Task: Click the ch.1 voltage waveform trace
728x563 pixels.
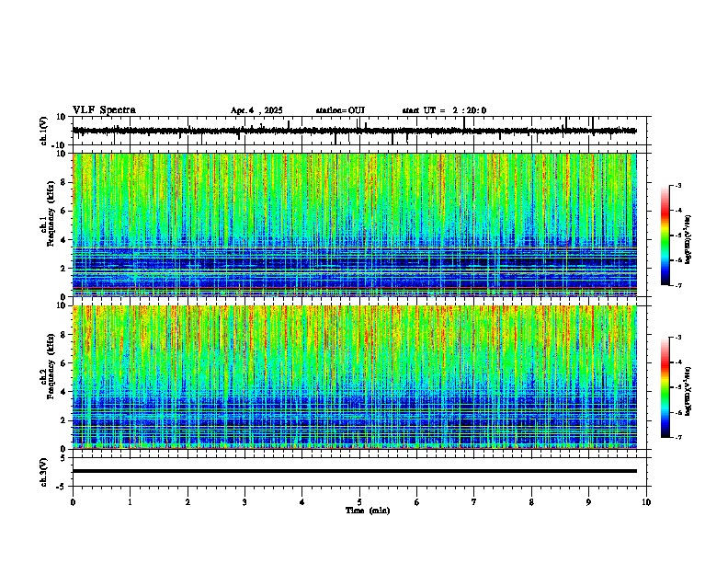Action: point(354,131)
